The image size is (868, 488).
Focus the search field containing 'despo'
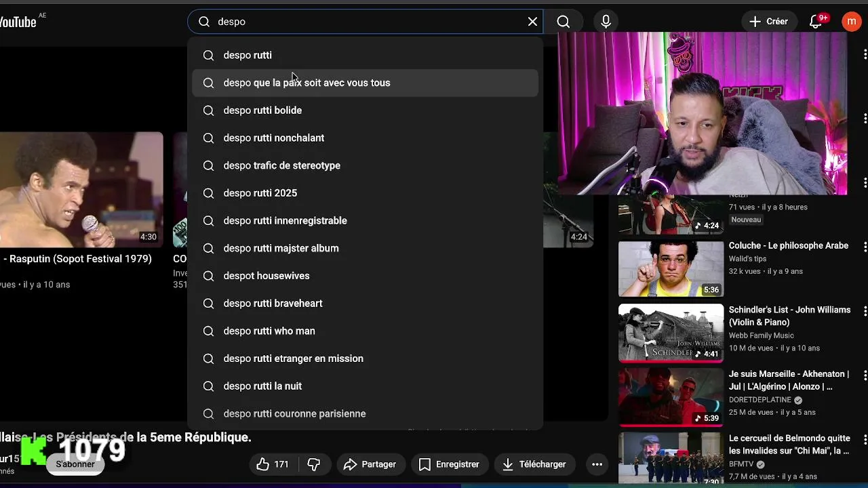[x=366, y=22]
